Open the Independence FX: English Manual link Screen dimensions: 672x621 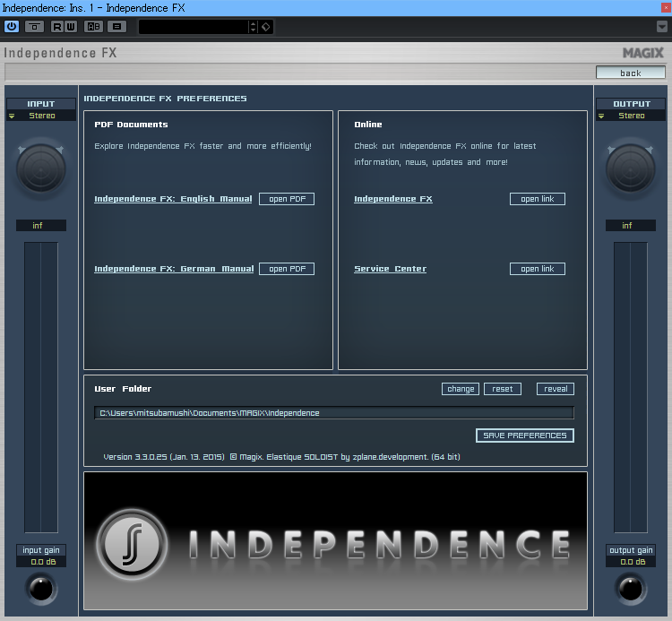[x=173, y=199]
